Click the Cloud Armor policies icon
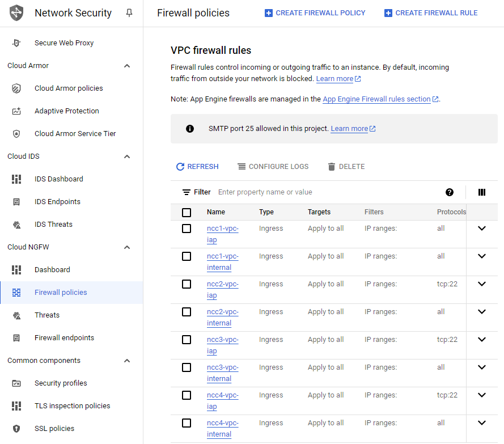The height and width of the screenshot is (444, 504). point(16,88)
